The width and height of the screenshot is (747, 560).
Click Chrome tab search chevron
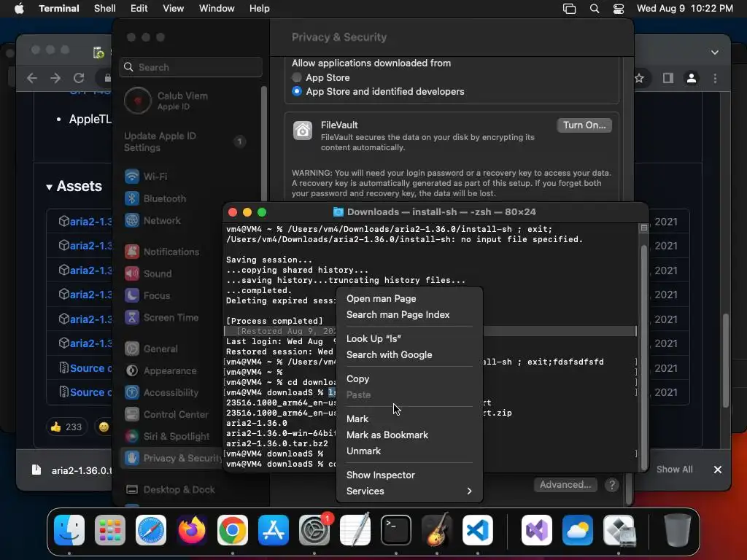click(x=715, y=52)
